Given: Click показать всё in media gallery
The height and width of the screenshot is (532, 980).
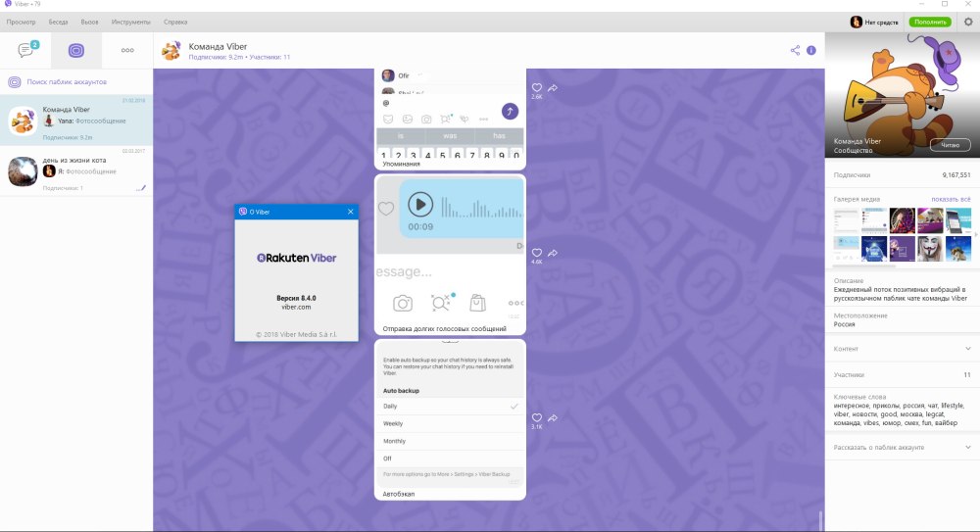Looking at the screenshot, I should [x=951, y=199].
